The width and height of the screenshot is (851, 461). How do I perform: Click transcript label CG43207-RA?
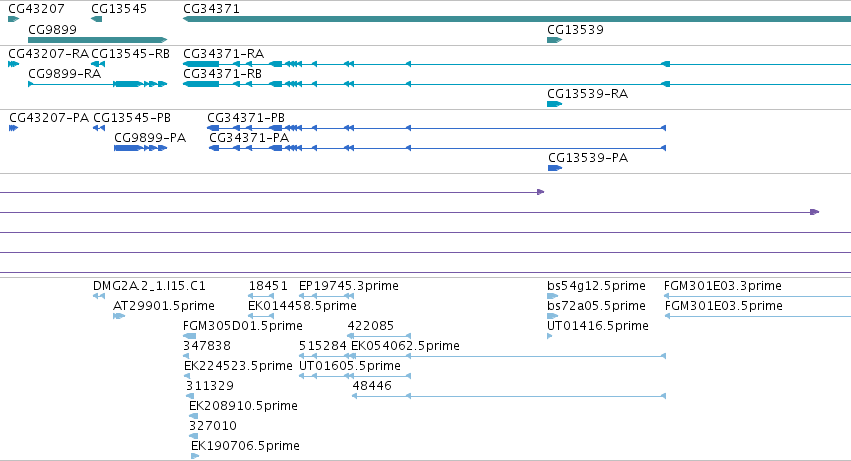pyautogui.click(x=48, y=54)
